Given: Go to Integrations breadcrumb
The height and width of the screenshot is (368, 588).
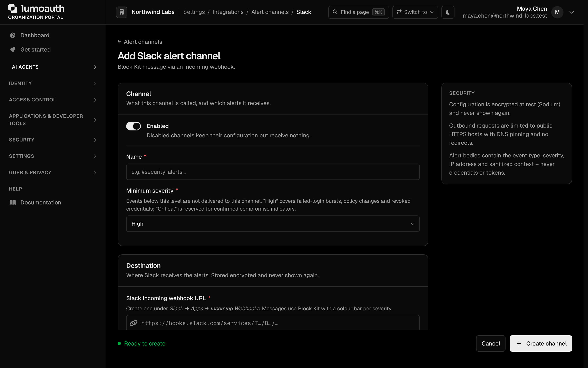Looking at the screenshot, I should tap(228, 12).
